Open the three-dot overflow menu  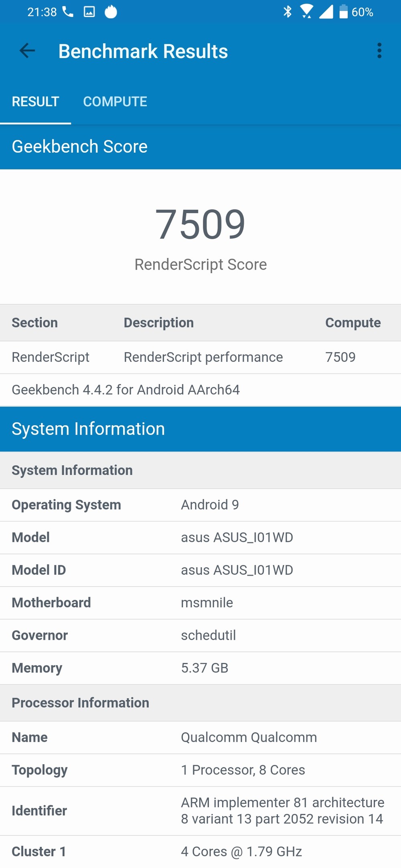click(x=379, y=51)
